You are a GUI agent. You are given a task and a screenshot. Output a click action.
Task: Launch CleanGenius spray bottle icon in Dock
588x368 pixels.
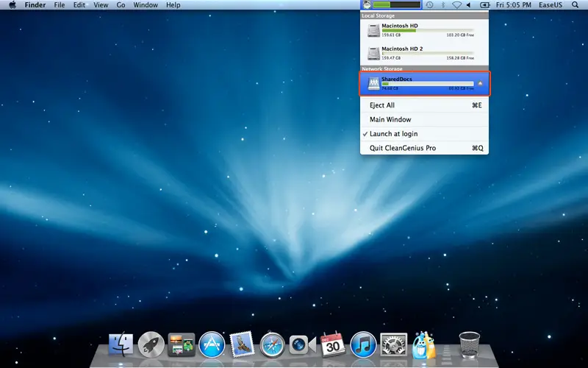(424, 344)
